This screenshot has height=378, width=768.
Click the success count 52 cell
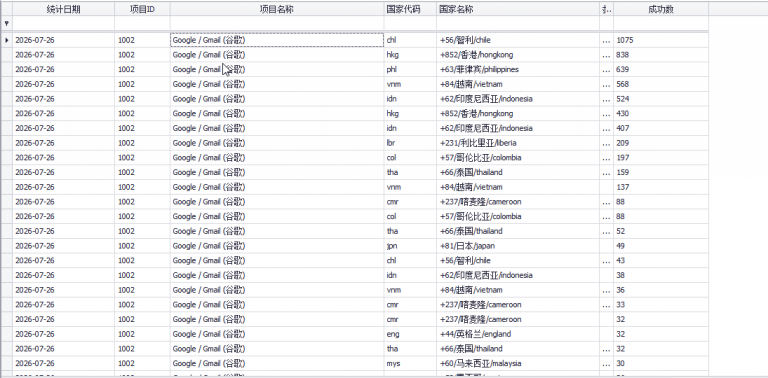[x=661, y=231]
